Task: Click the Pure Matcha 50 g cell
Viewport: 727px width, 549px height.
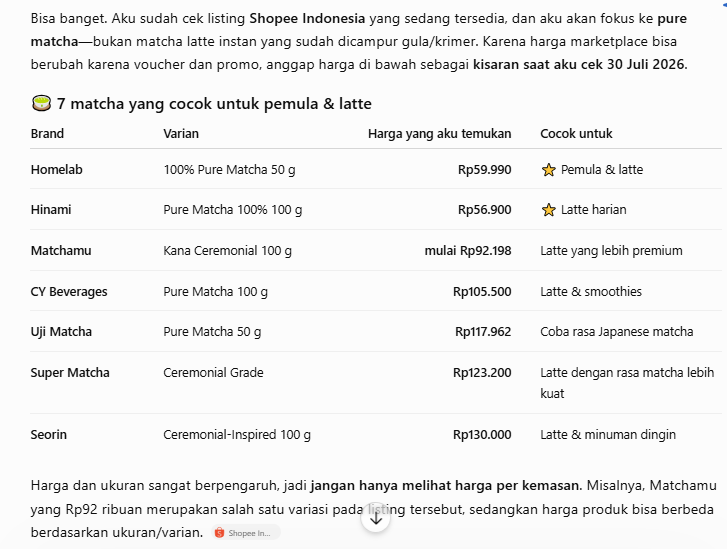Action: pyautogui.click(x=212, y=332)
